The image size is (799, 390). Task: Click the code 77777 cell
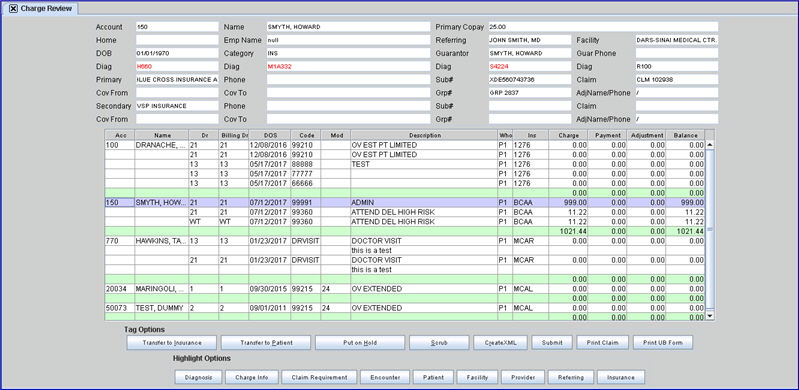(306, 174)
